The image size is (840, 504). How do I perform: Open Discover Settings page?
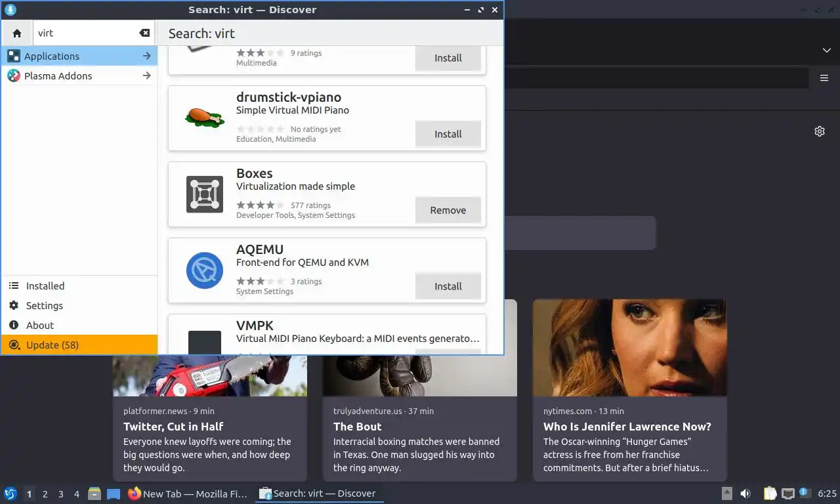[79, 305]
